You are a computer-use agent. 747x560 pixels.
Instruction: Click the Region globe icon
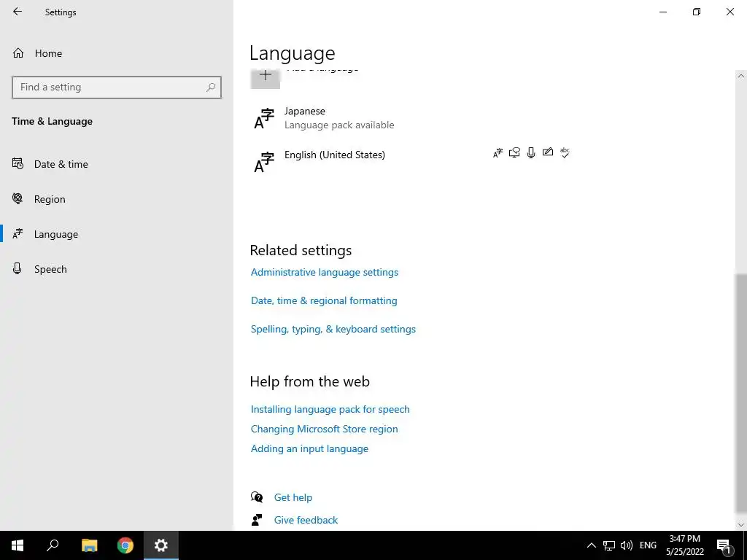[18, 198]
